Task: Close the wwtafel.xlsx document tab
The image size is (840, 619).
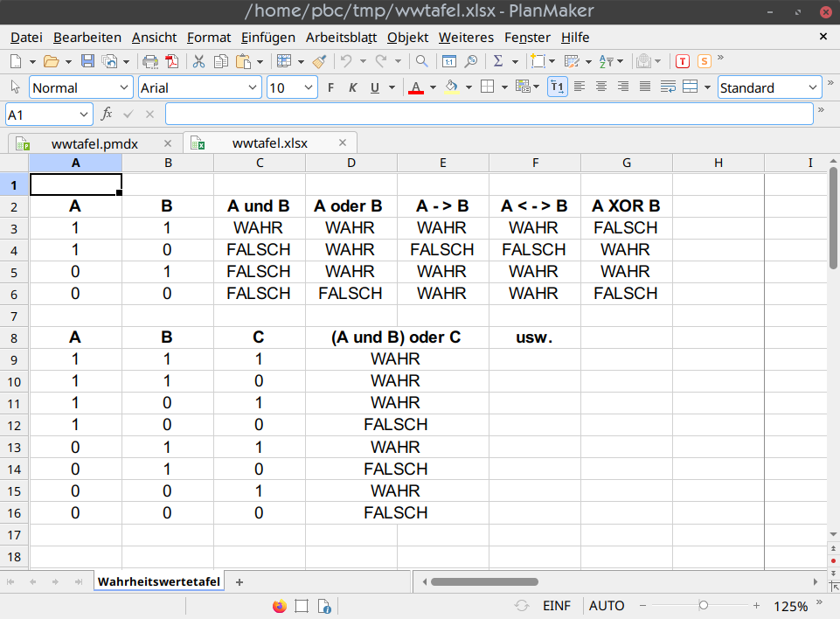Action: tap(343, 143)
